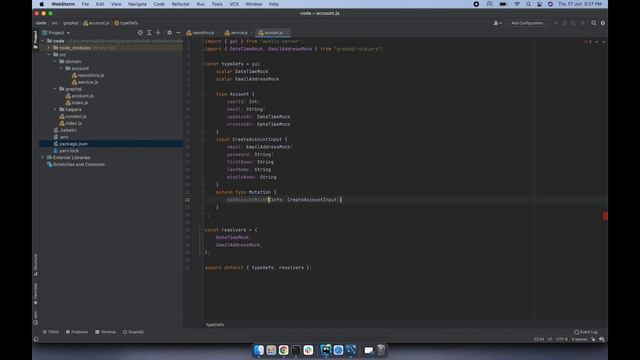Click the LF line separator in status bar

coord(550,339)
